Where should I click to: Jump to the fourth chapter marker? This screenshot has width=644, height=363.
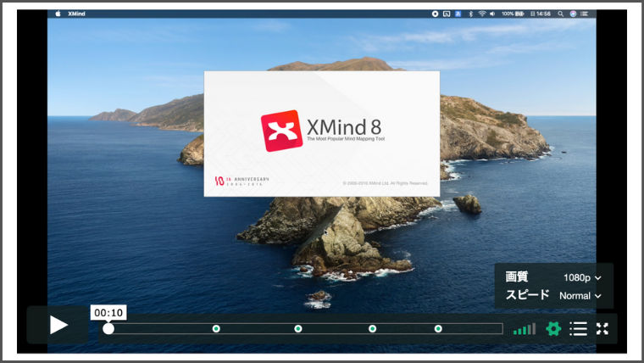tap(438, 328)
